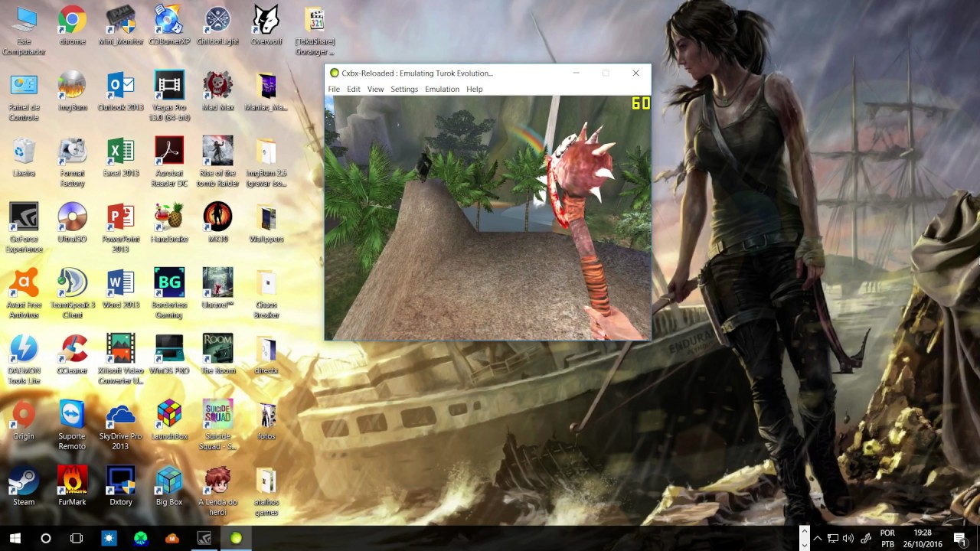Select the Painel de Controle desktop icon
Screen dimensions: 980x551
[24, 96]
